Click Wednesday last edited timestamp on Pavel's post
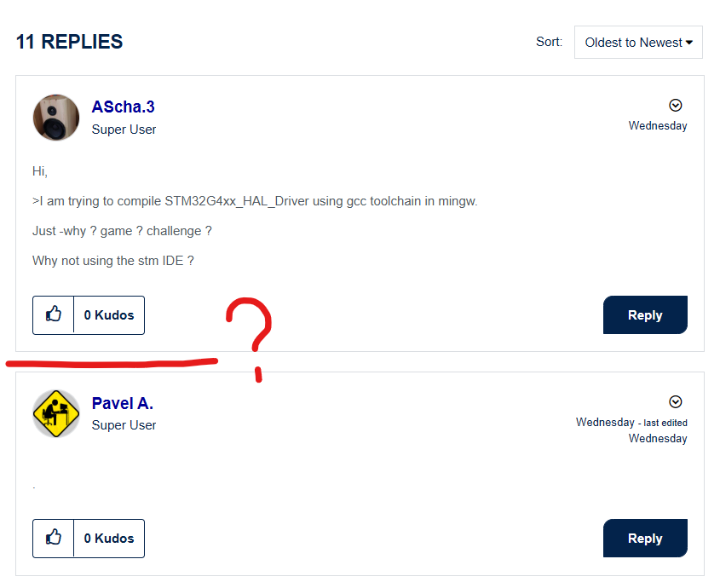 coord(632,430)
